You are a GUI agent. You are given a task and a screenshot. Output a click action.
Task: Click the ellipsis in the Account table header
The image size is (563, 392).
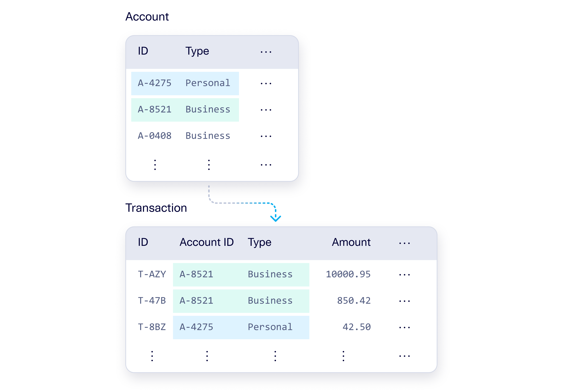(x=266, y=52)
